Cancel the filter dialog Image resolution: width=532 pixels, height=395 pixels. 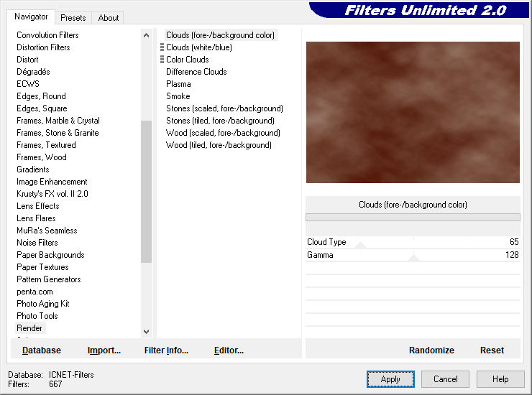pyautogui.click(x=445, y=379)
